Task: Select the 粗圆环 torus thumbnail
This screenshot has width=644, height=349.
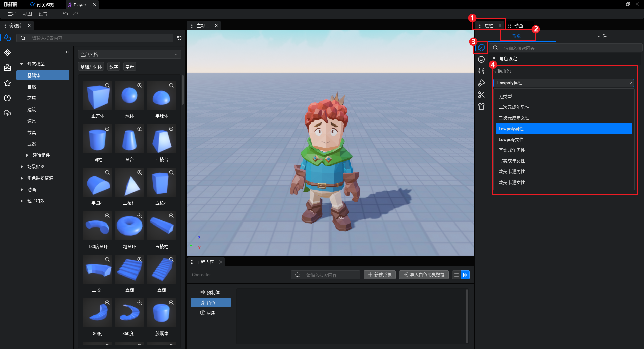Action: [129, 226]
